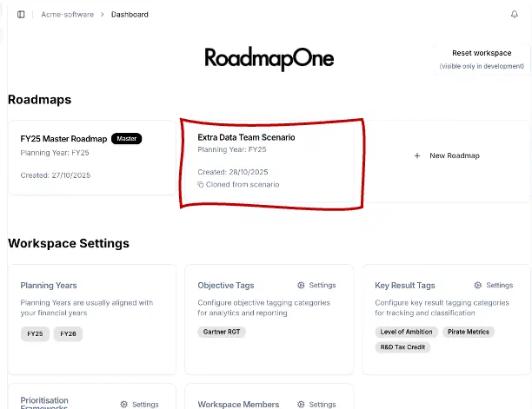Click 'Planning Year: FY25' under Extra Data Team
This screenshot has width=532, height=409.
click(x=232, y=149)
